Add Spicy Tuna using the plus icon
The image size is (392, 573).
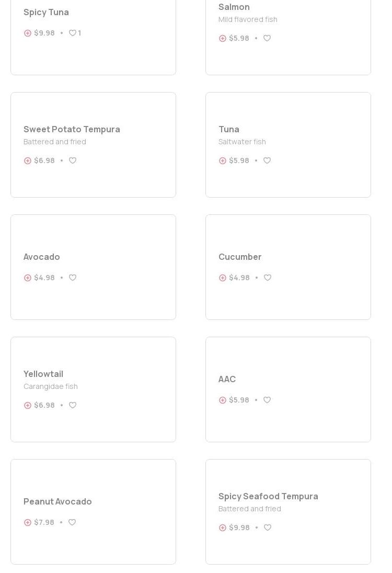[x=28, y=33]
